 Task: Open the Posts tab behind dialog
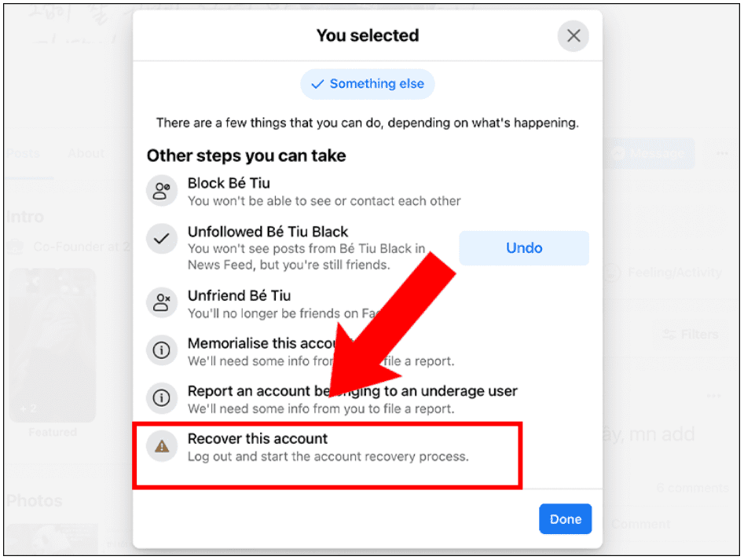click(23, 154)
